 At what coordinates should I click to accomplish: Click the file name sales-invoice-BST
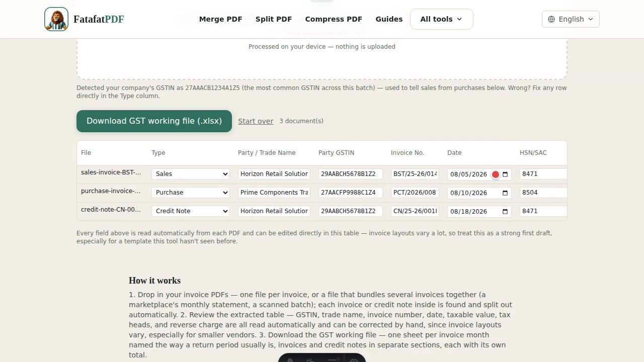(111, 172)
